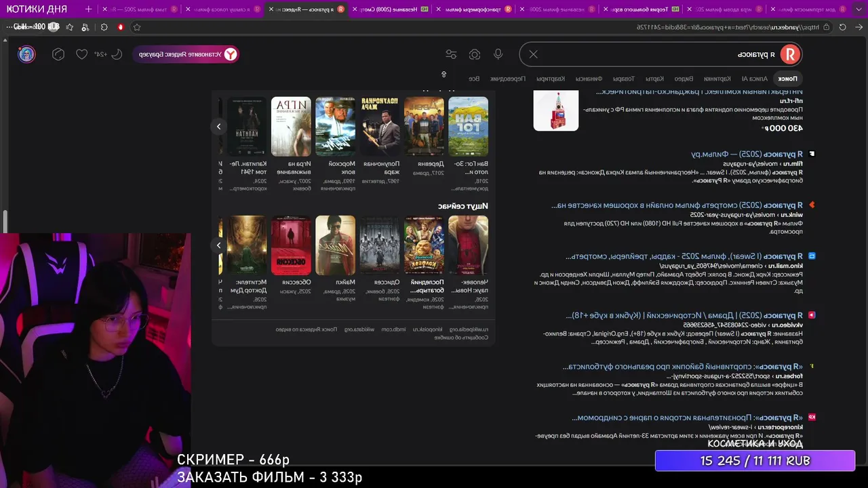The width and height of the screenshot is (868, 488).
Task: Click the red Yandex logo beside the search field
Action: point(789,54)
